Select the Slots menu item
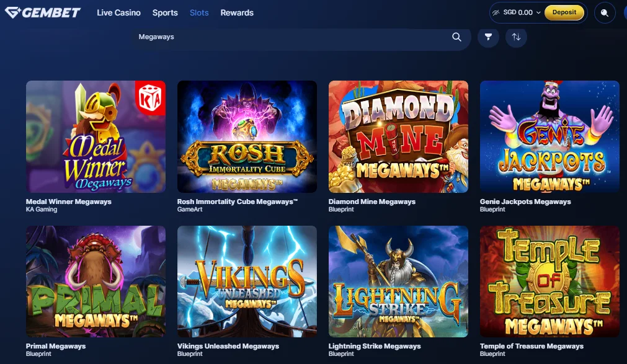The width and height of the screenshot is (627, 364). click(199, 13)
